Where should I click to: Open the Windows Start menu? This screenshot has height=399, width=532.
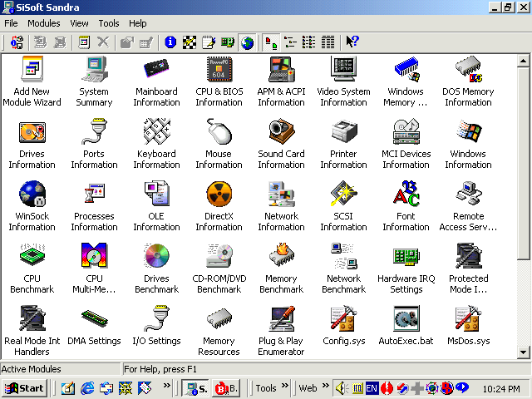coord(24,388)
